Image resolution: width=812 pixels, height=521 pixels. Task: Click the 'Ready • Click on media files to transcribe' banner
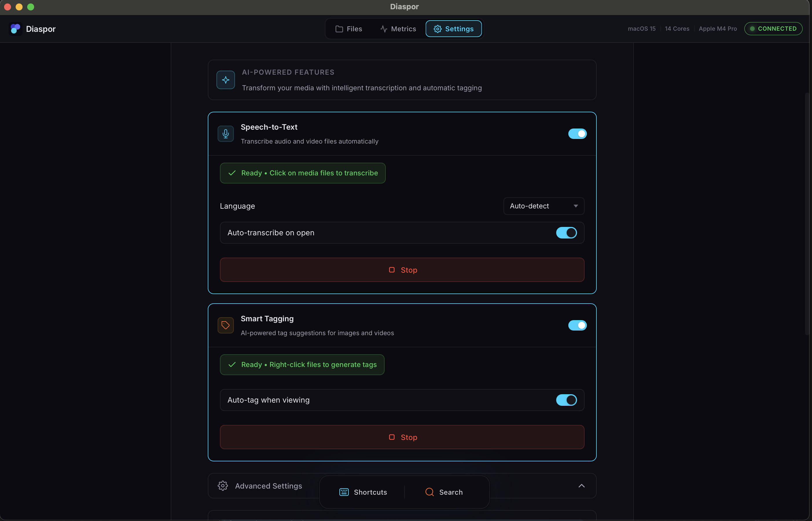[303, 173]
